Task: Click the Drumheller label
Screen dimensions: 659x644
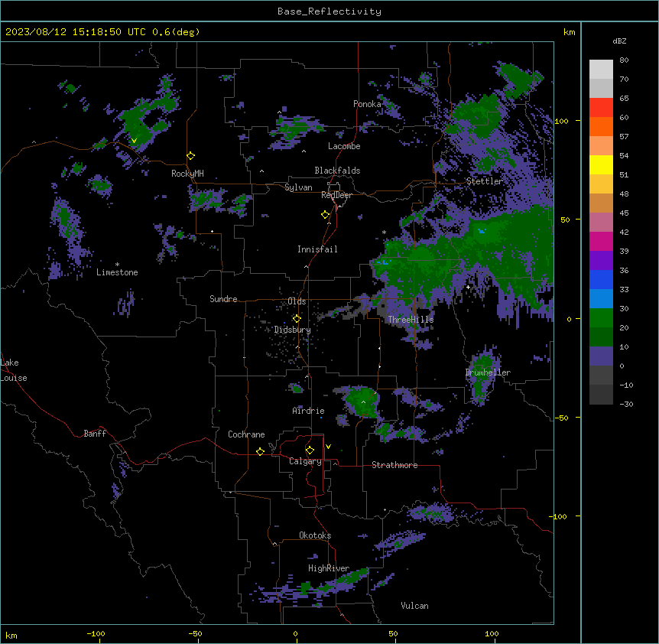Action: (488, 372)
